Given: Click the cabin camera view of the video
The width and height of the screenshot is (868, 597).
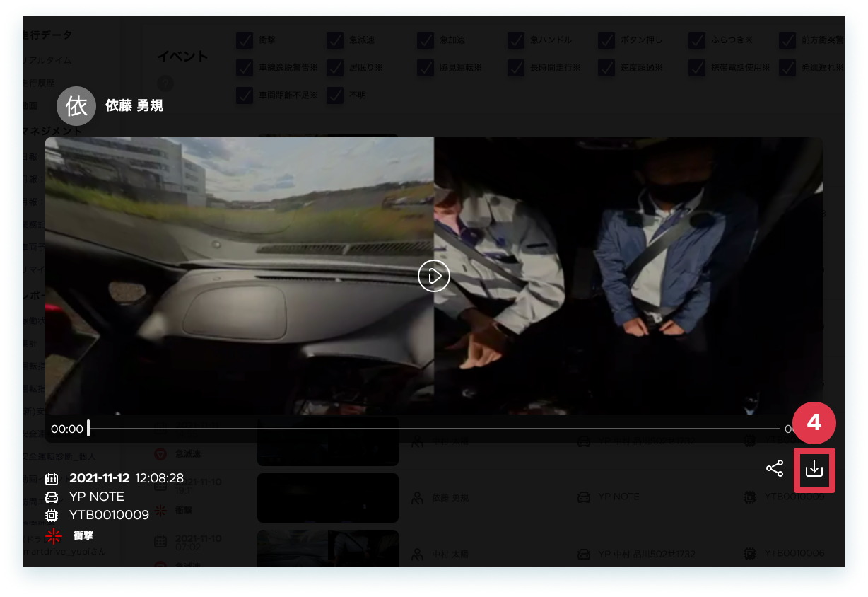Looking at the screenshot, I should (628, 276).
